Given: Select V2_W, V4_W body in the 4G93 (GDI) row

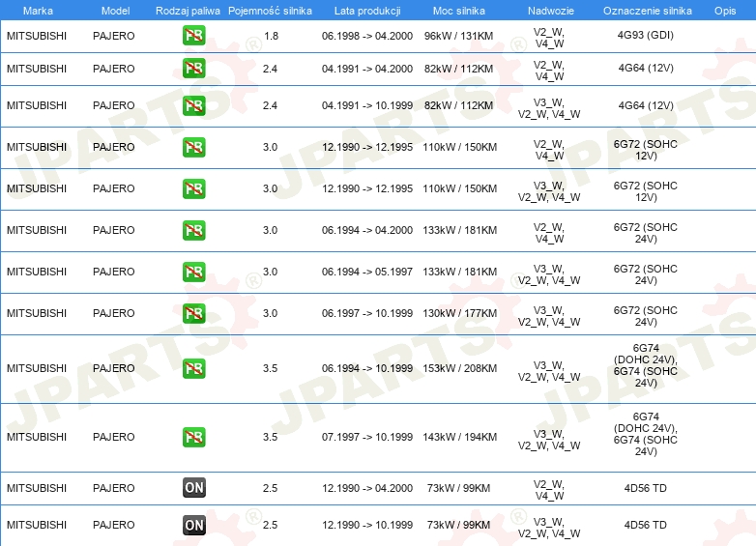Looking at the screenshot, I should tap(549, 38).
